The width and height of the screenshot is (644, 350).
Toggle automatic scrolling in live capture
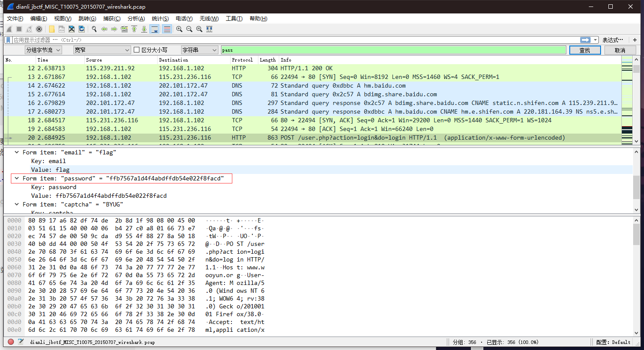coord(155,29)
